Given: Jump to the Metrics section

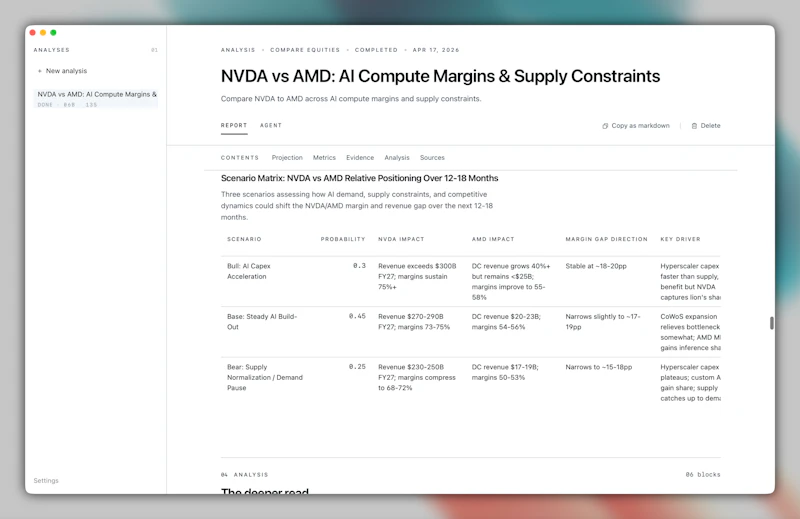Looking at the screenshot, I should [324, 158].
